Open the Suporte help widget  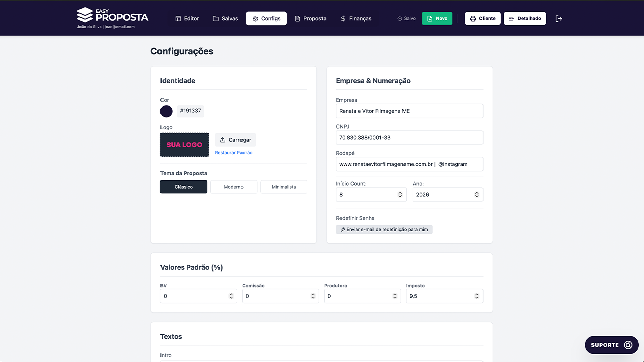point(611,345)
